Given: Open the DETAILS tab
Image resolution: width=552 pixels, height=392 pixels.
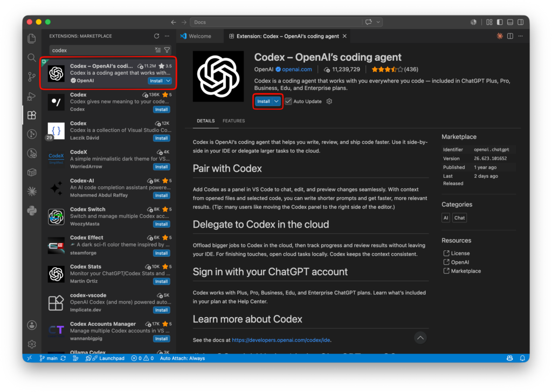Looking at the screenshot, I should (205, 121).
